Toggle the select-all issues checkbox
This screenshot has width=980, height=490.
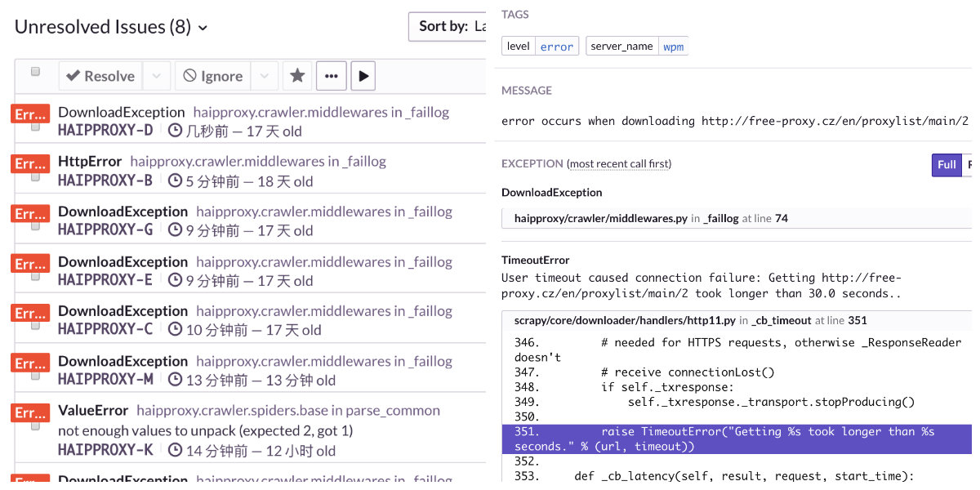(x=35, y=72)
